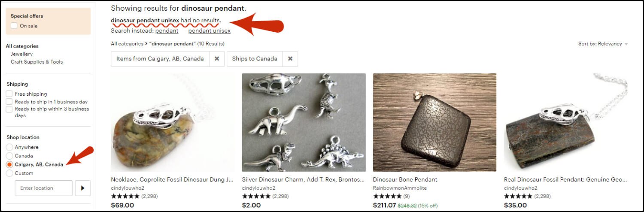Open Craft Supplies & Tools category
Viewport: 644px width, 212px height.
tap(36, 62)
